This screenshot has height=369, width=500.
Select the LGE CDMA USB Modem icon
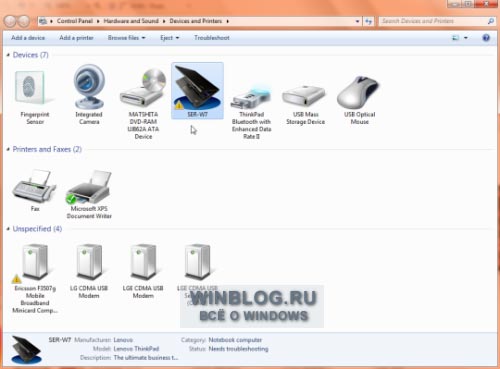pos(143,262)
